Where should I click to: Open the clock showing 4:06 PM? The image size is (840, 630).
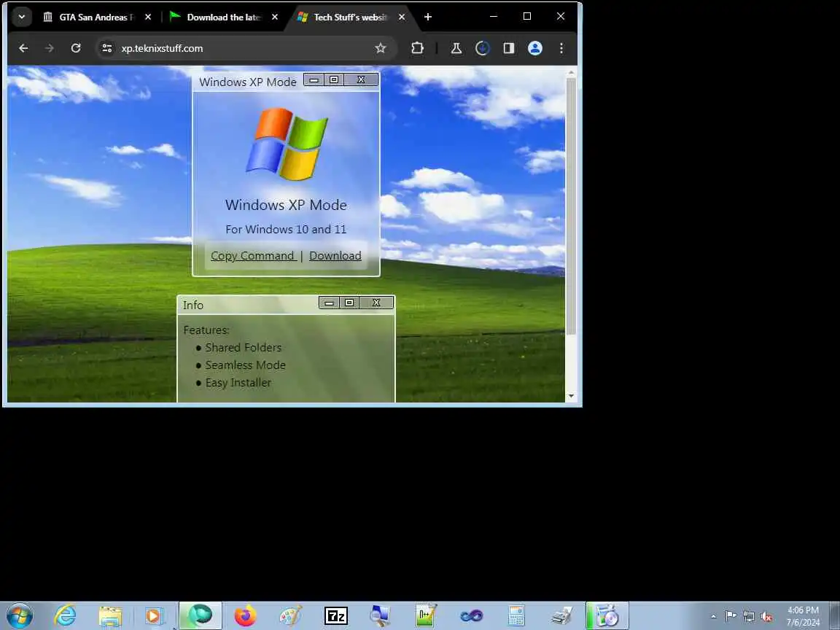(x=803, y=616)
